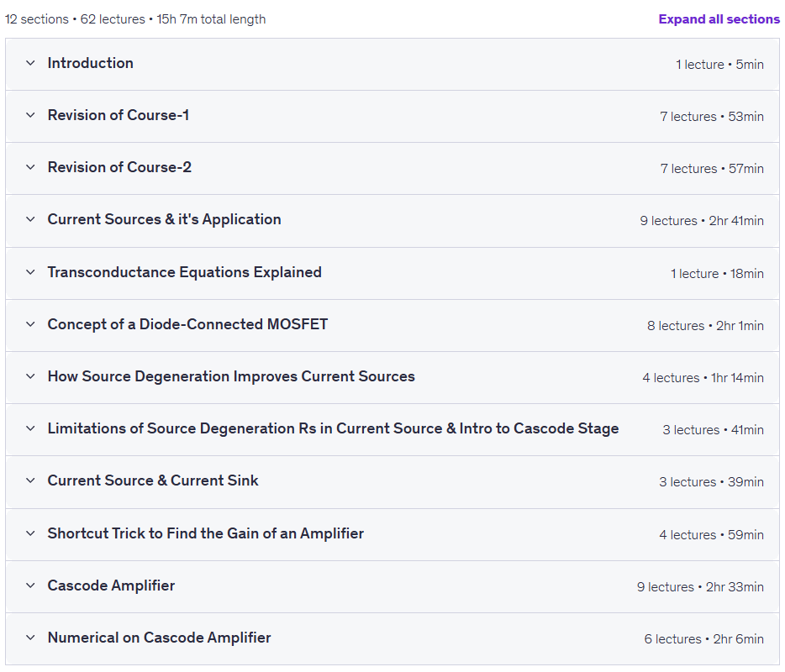The height and width of the screenshot is (672, 785).
Task: Click the '1 lecture • 18min' label
Action: point(718,274)
